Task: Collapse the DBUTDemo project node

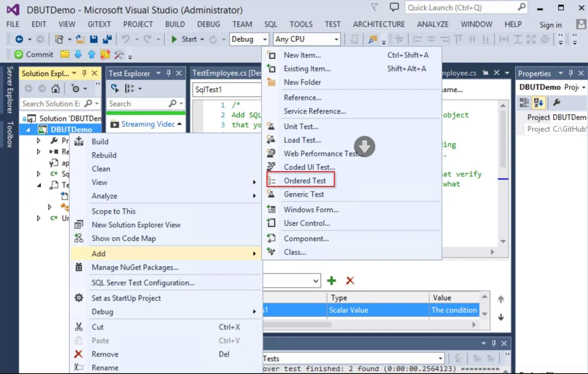Action: point(28,130)
